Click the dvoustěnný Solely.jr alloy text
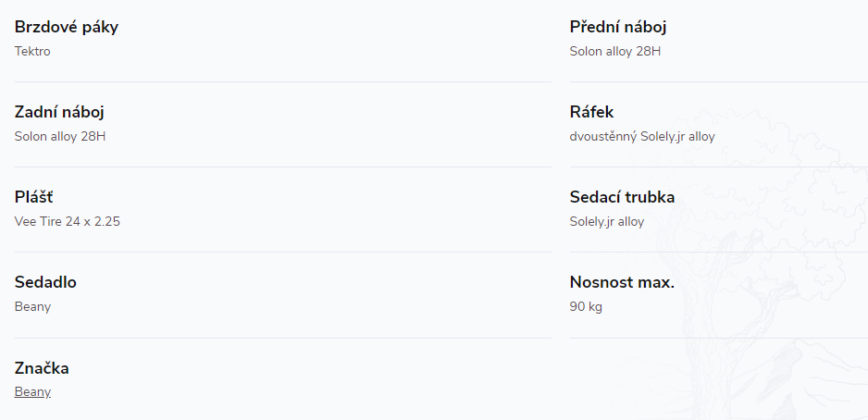Screen dimensions: 868x420 [642, 136]
